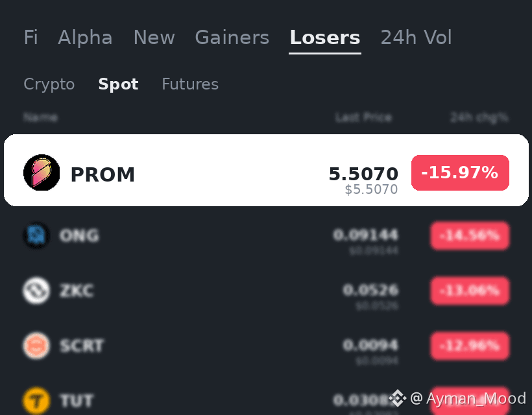Open the PROM coin logo icon

42,172
